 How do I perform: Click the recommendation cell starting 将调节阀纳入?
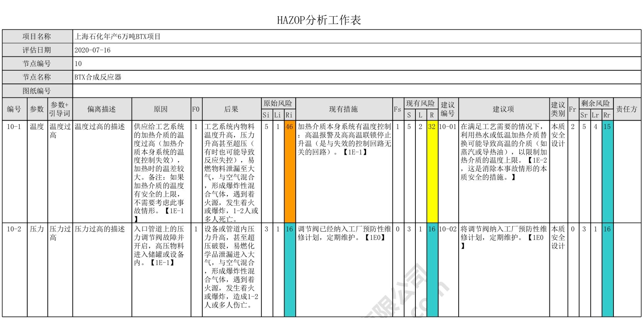point(503,270)
